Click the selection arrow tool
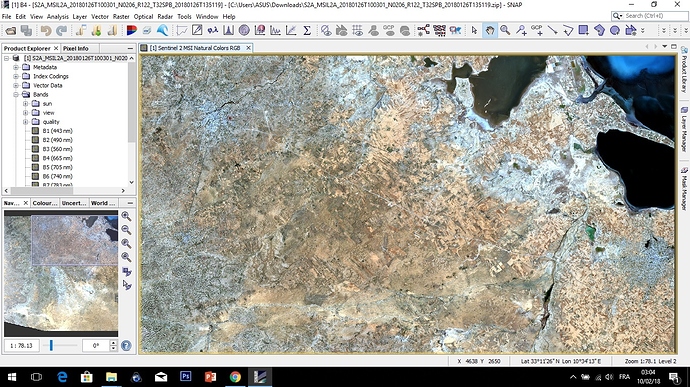Screen dimensions: 690x387 coord(474,30)
